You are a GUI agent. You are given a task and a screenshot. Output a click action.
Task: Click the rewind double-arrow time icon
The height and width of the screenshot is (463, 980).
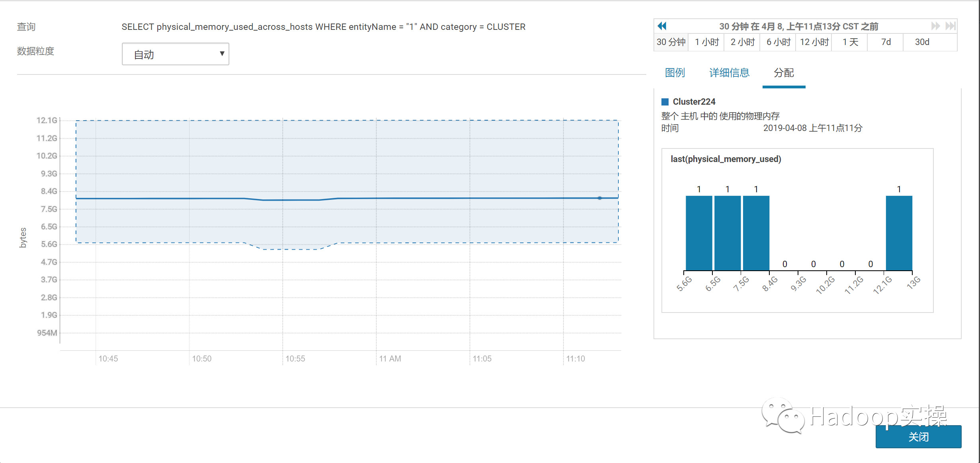click(662, 26)
